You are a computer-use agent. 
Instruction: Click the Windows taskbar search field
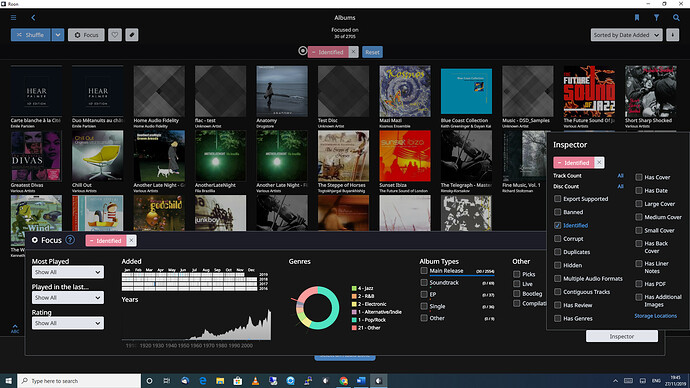point(79,381)
